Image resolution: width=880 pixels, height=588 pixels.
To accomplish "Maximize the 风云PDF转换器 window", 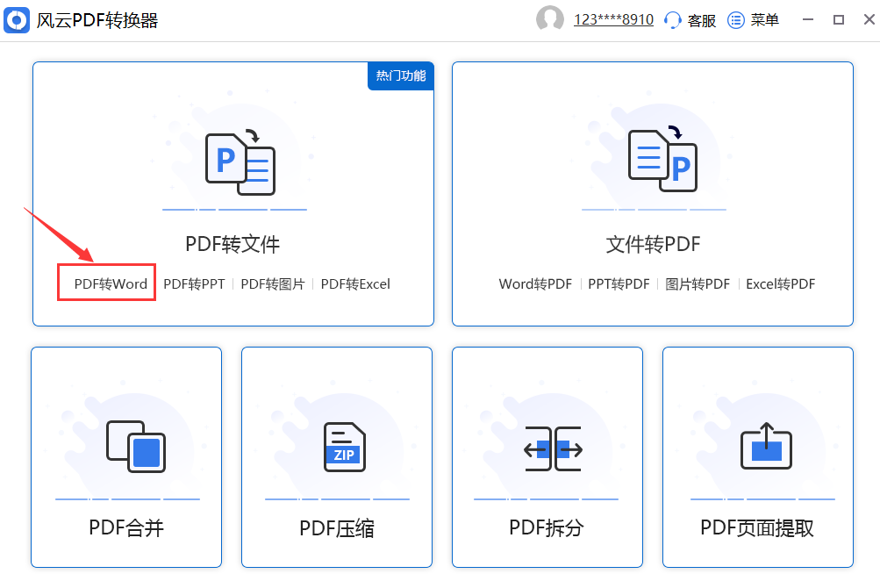I will pyautogui.click(x=839, y=19).
